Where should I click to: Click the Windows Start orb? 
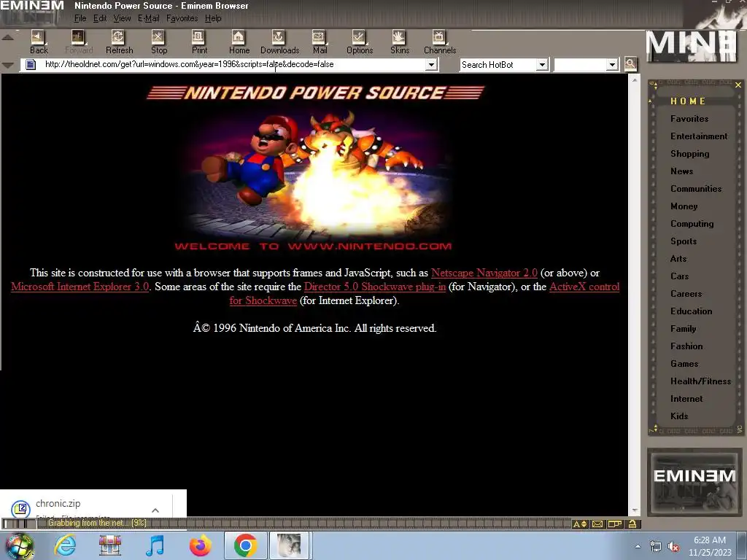tap(20, 546)
